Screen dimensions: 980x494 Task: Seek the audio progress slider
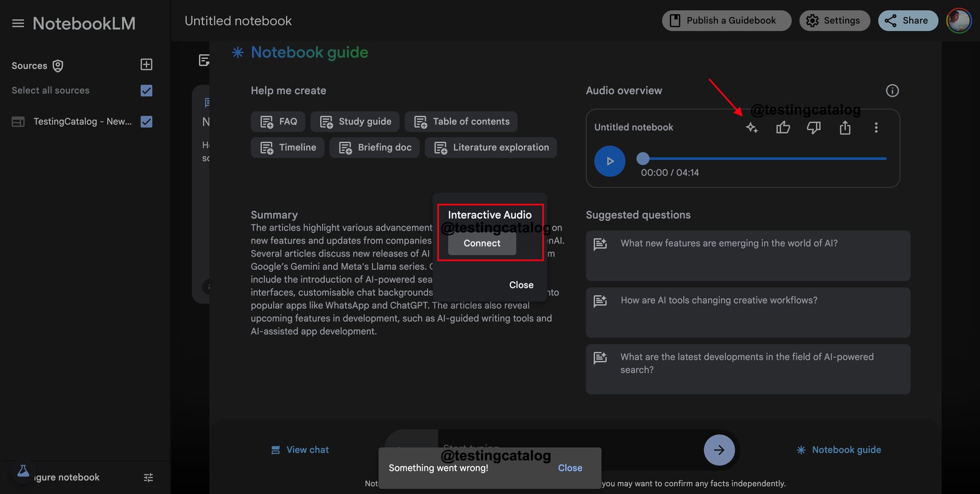[764, 159]
